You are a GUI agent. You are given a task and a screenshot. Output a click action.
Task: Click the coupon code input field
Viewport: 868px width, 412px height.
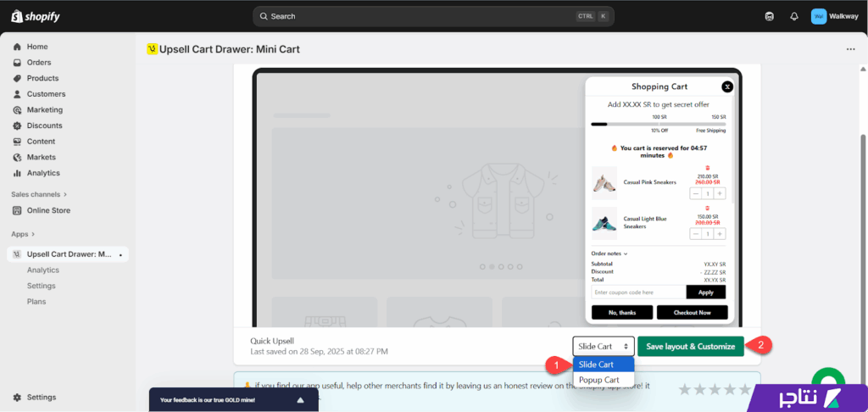pos(637,292)
